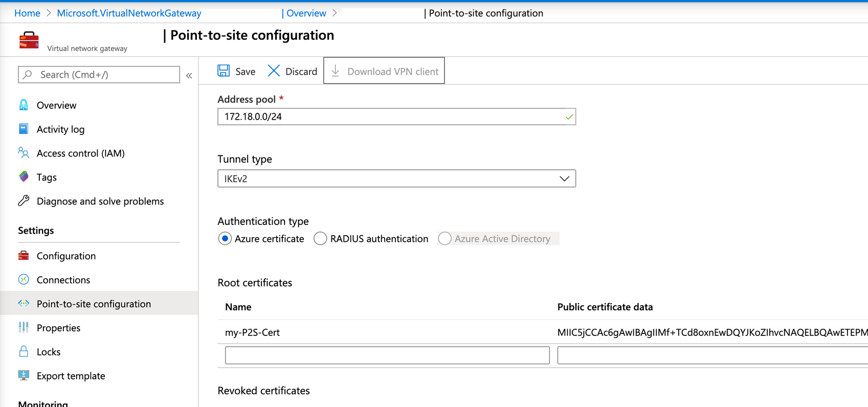Viewport: 868px width, 407px height.
Task: Click the empty Public certificate data field
Action: coord(713,355)
